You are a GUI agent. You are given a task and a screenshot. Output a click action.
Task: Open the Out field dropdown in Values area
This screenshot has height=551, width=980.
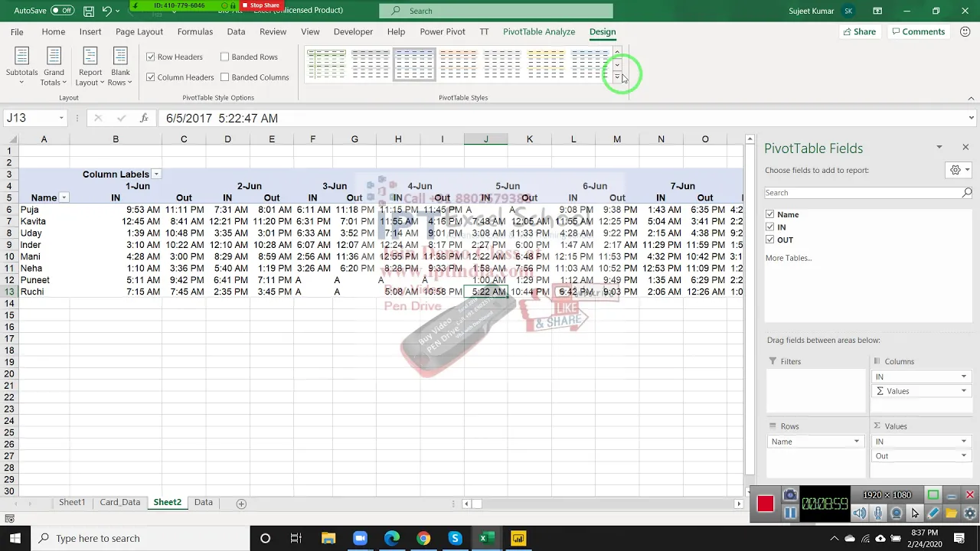tap(963, 456)
